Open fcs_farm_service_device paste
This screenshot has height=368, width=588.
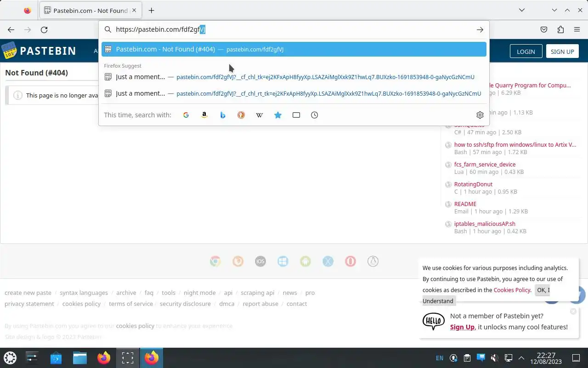485,164
